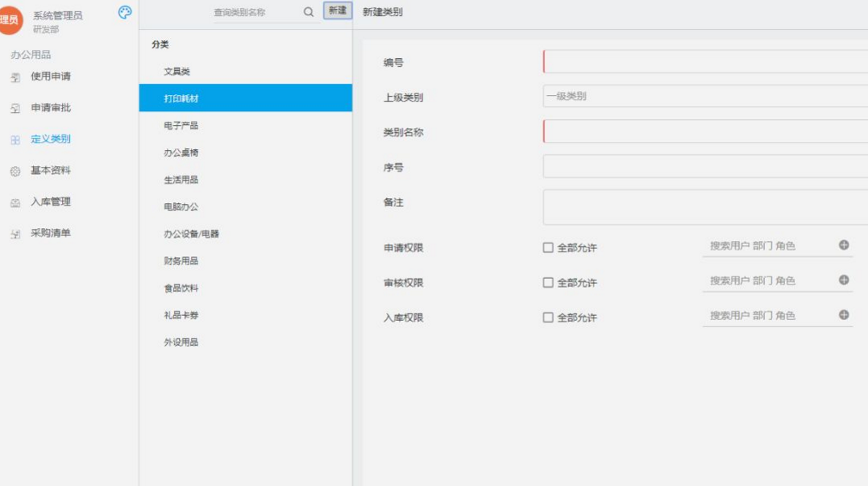Viewport: 868px width, 486px height.
Task: Open 使用申请 menu item
Action: tap(51, 77)
